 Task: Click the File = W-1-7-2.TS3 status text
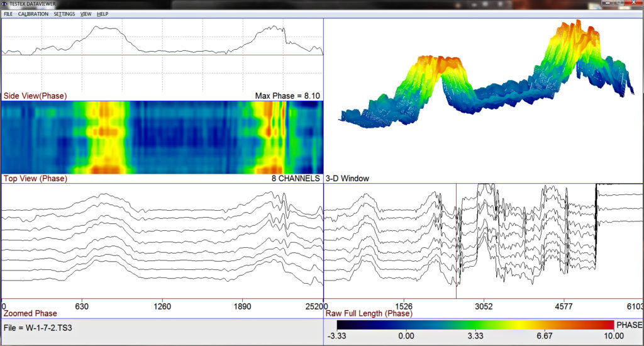click(x=38, y=328)
